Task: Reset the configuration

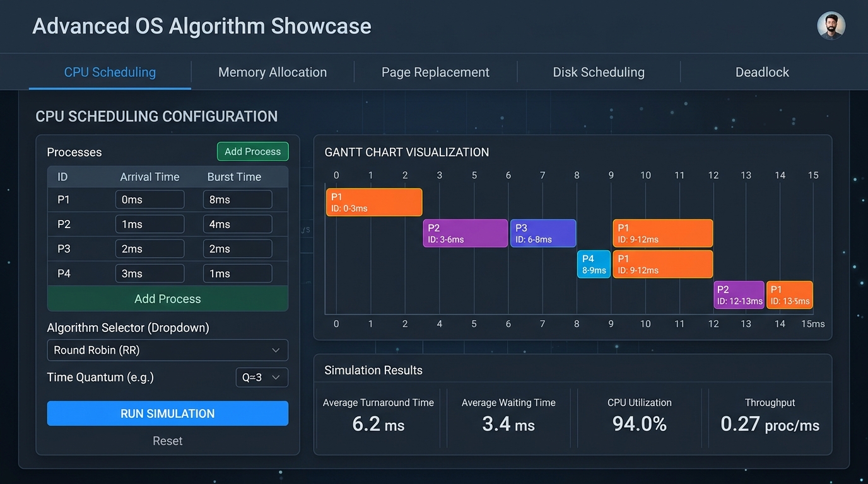Action: point(168,441)
